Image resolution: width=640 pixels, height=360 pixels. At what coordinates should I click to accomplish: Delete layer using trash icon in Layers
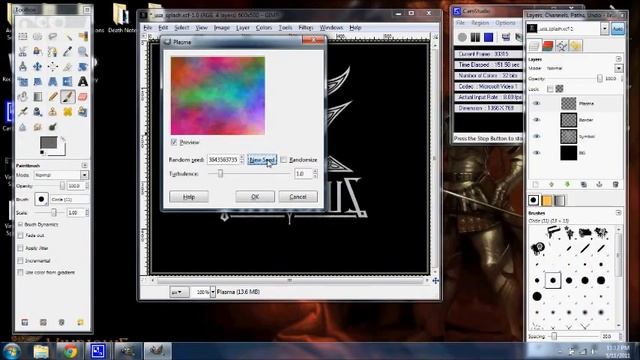click(x=616, y=184)
